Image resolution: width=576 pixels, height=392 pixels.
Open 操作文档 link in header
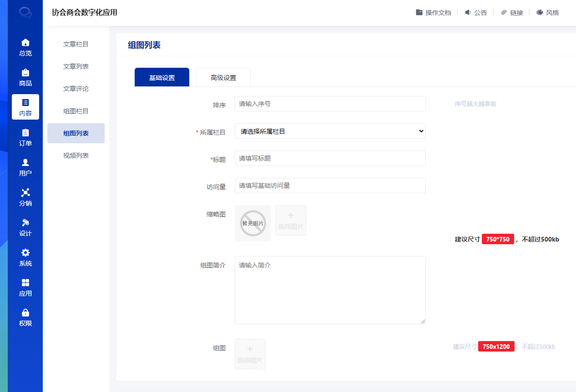coord(433,13)
